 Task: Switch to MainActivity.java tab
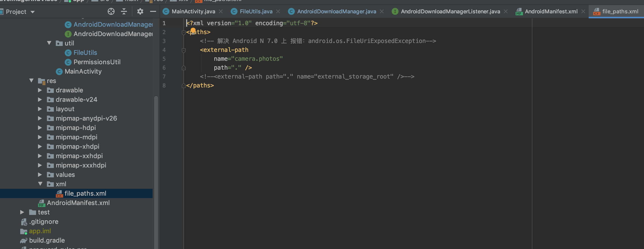click(x=193, y=12)
